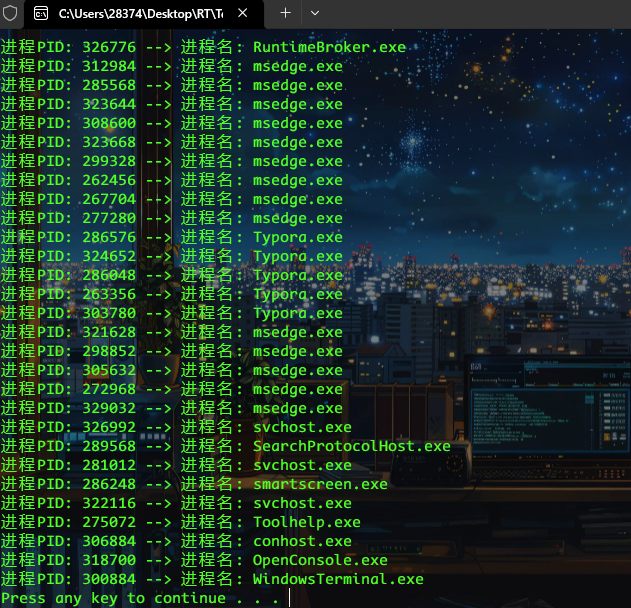Click svchost.exe on the PID 326992 line
This screenshot has height=608, width=631.
[x=302, y=427]
